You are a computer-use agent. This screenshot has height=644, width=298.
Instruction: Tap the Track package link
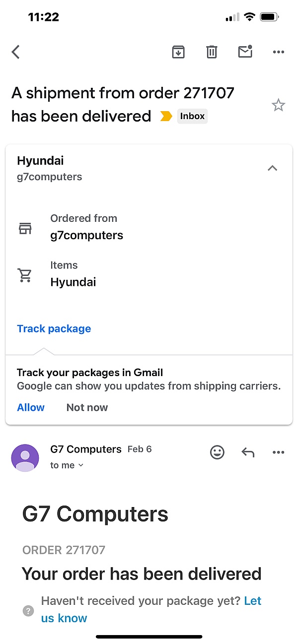click(x=54, y=328)
